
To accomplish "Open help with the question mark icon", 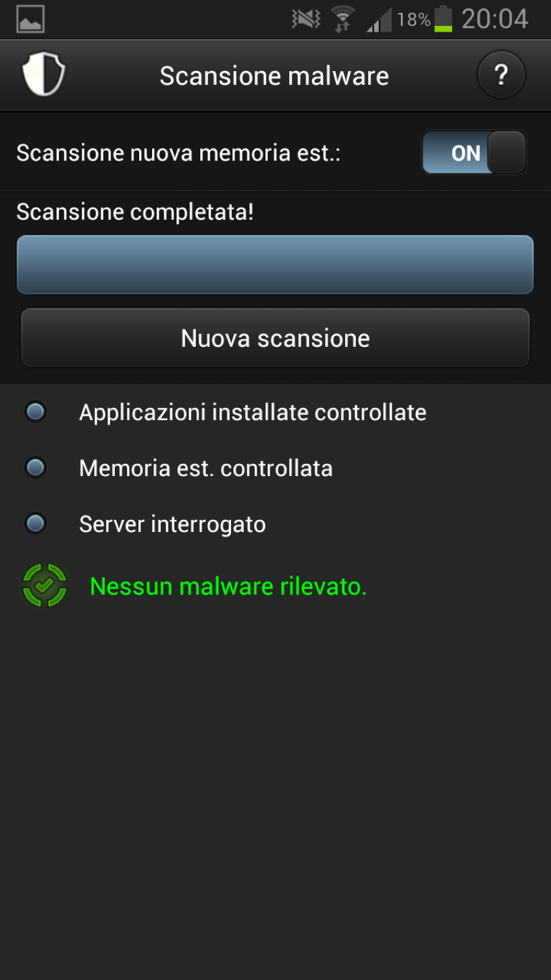I will coord(501,74).
